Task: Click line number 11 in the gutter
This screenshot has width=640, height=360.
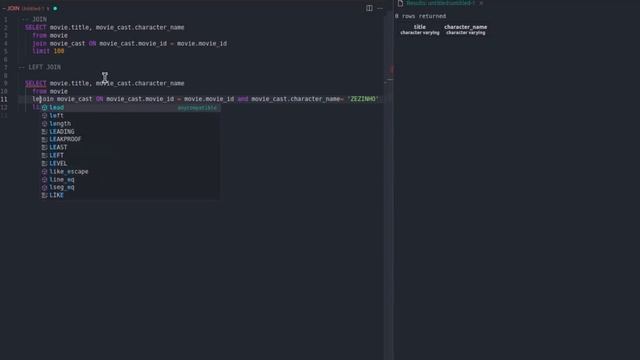Action: click(x=4, y=99)
